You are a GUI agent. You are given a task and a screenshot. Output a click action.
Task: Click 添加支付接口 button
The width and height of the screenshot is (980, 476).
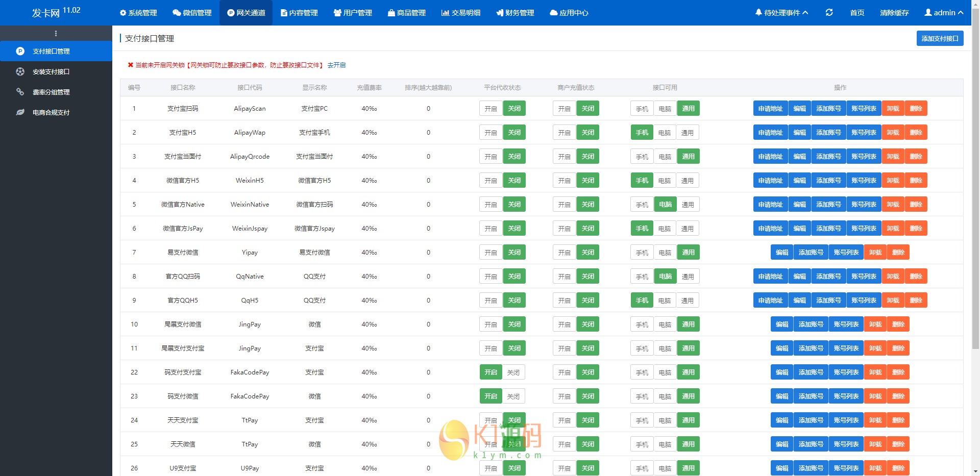tap(940, 39)
